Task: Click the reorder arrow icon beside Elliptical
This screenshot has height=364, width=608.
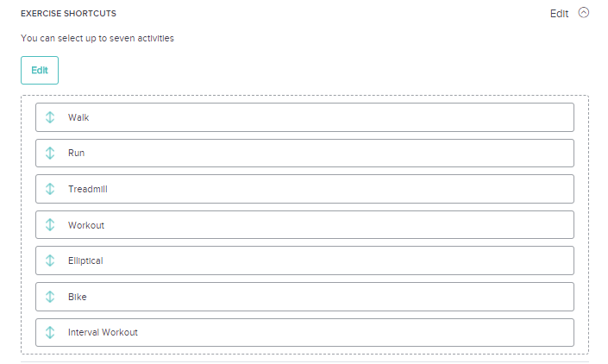Action: (x=50, y=260)
